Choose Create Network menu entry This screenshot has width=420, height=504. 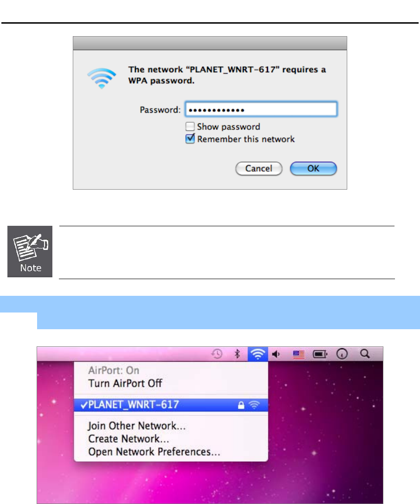pyautogui.click(x=128, y=439)
